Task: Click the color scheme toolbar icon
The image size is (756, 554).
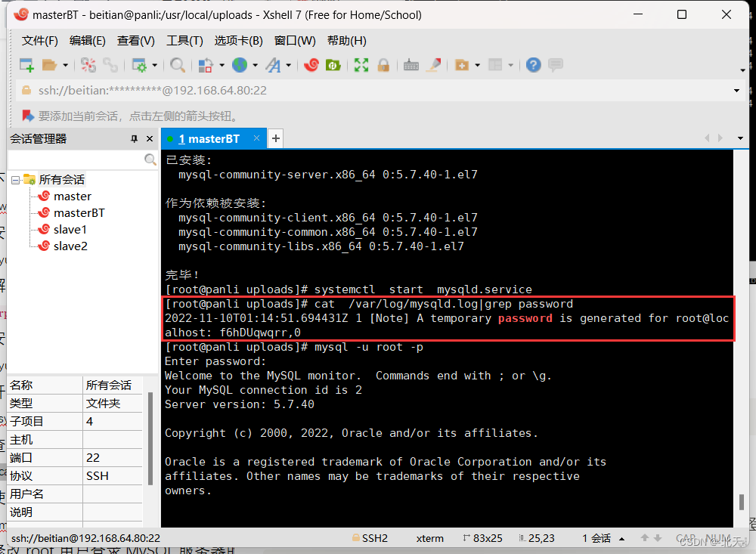Action: coord(206,64)
